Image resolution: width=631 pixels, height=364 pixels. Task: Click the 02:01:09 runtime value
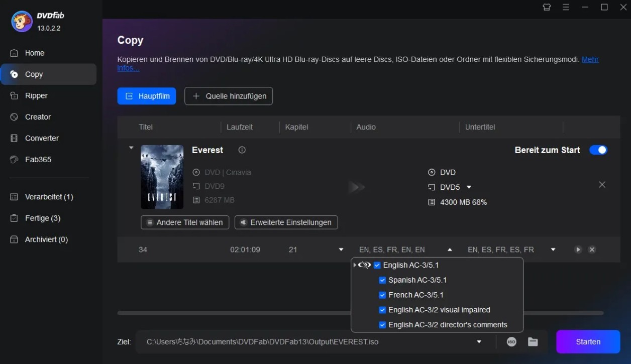tap(245, 250)
